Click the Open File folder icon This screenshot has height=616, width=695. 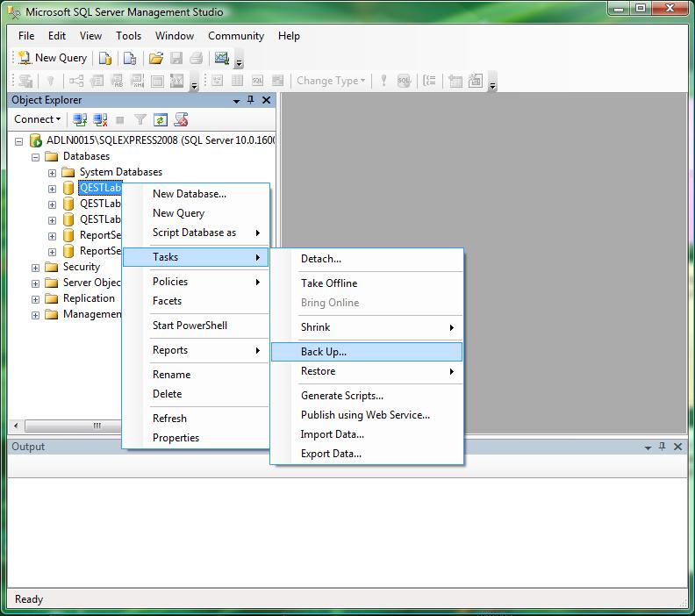155,58
